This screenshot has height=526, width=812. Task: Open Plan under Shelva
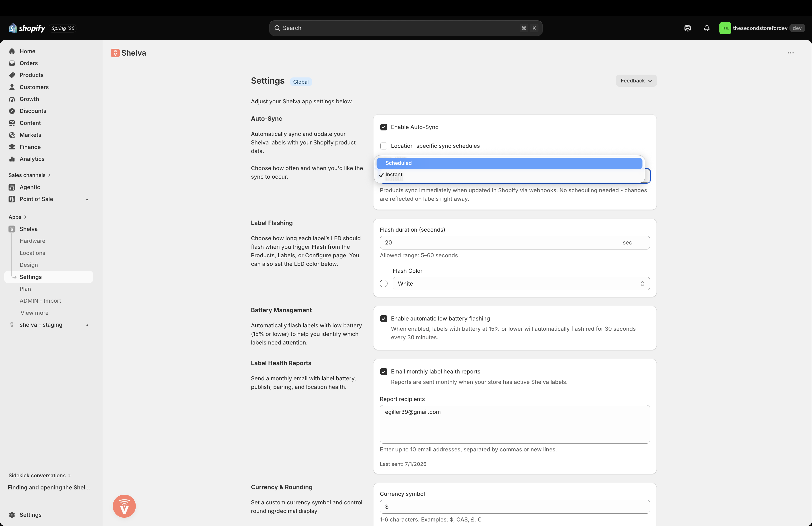25,289
